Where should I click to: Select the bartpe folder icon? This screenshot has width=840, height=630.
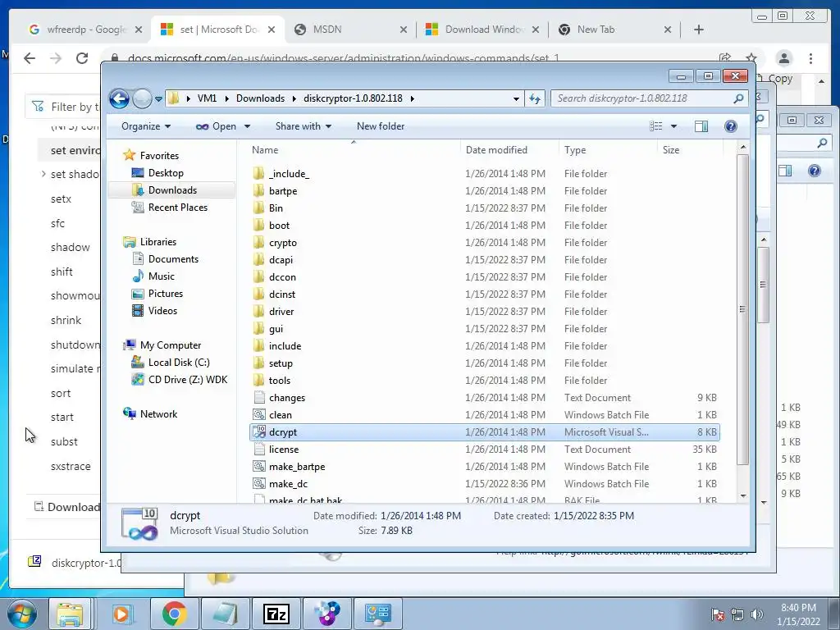[258, 190]
